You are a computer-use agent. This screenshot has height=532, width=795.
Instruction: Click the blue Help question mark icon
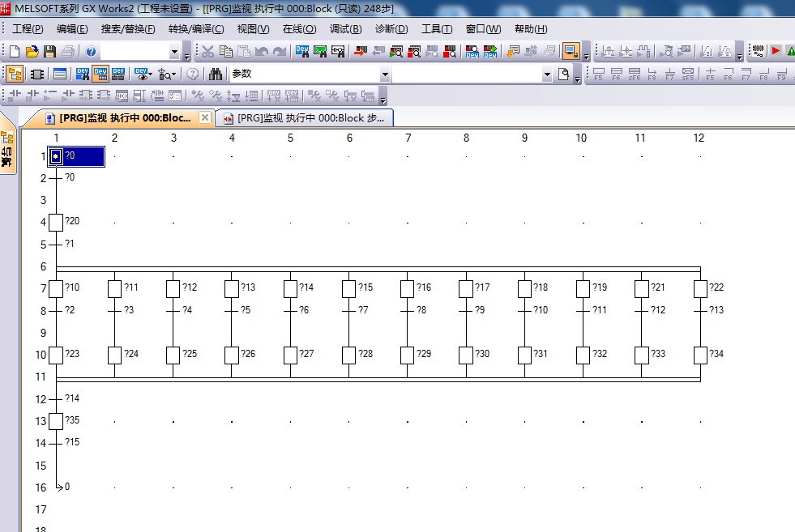tap(91, 52)
